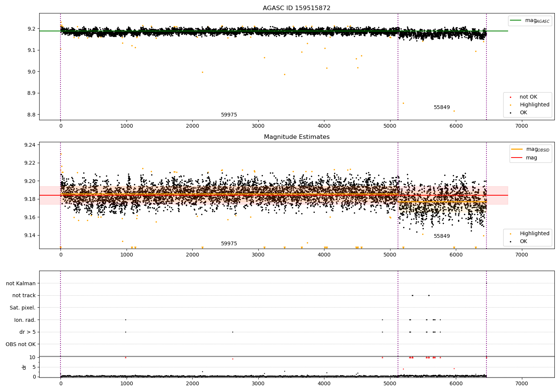Image resolution: width=560 pixels, height=392 pixels.
Task: Click the 59975 label in Magnitude Estimates plot
Action: point(229,244)
